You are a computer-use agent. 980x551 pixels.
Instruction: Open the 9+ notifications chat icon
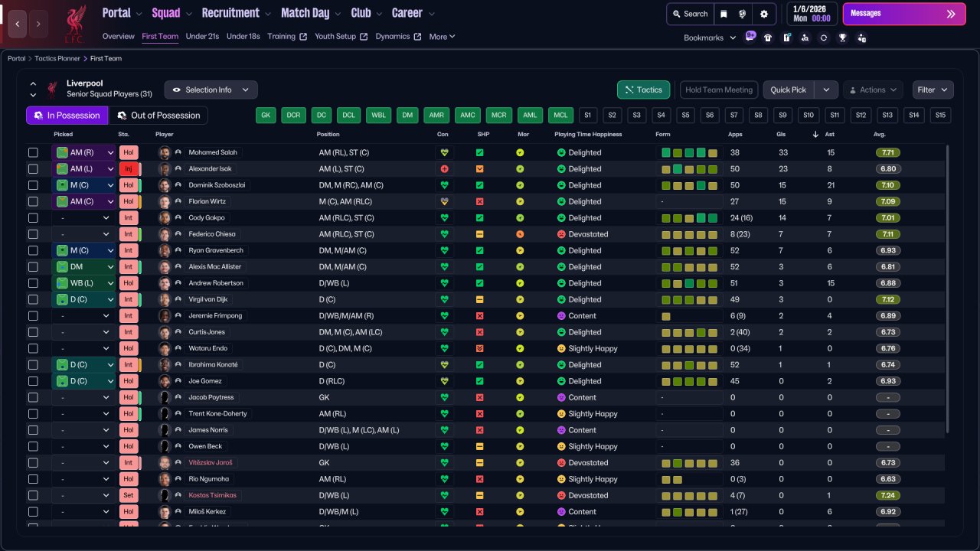[750, 37]
